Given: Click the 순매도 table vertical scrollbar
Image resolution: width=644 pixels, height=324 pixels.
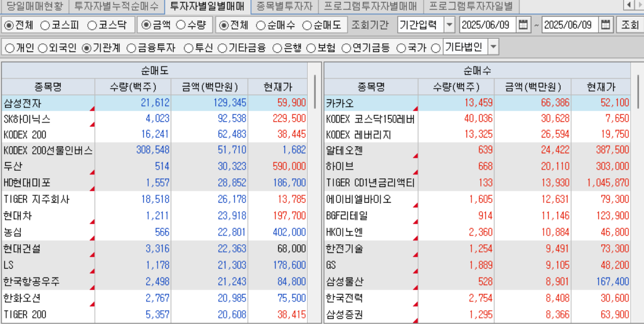Looking at the screenshot, I should click(x=314, y=92).
